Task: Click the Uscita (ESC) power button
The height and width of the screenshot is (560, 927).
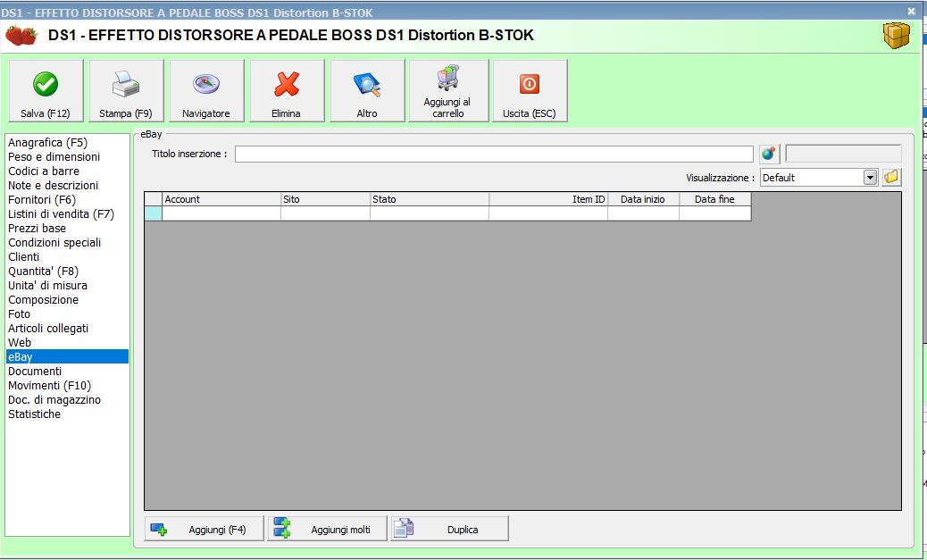Action: 530,90
